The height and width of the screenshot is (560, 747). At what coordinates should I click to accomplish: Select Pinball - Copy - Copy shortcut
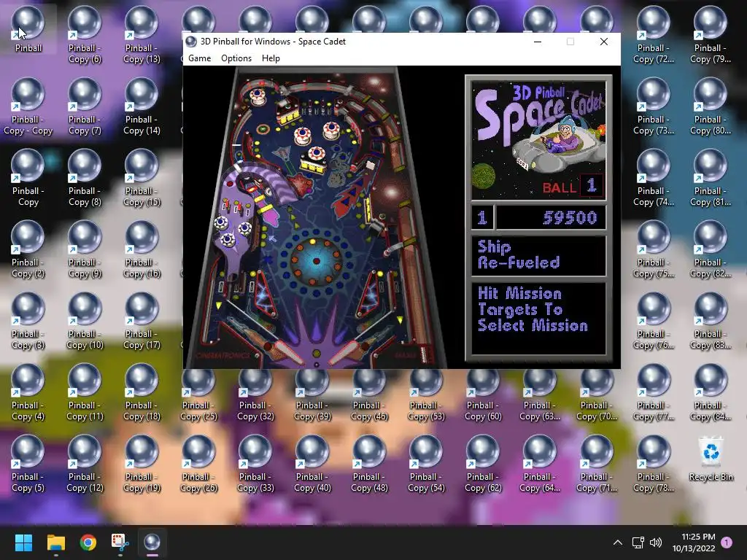[28, 106]
